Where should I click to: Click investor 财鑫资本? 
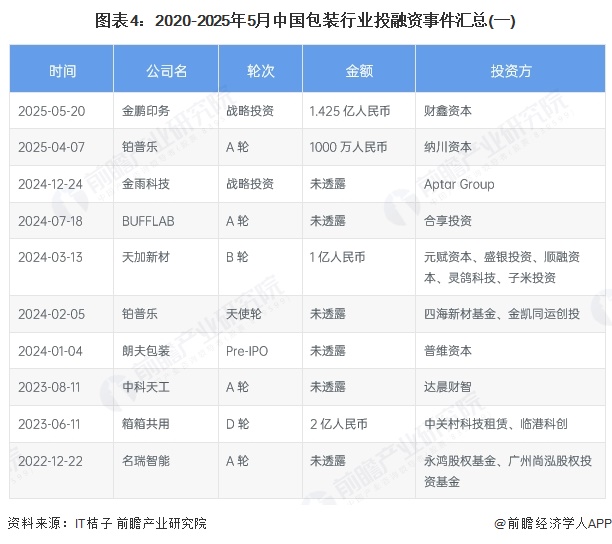pyautogui.click(x=448, y=111)
